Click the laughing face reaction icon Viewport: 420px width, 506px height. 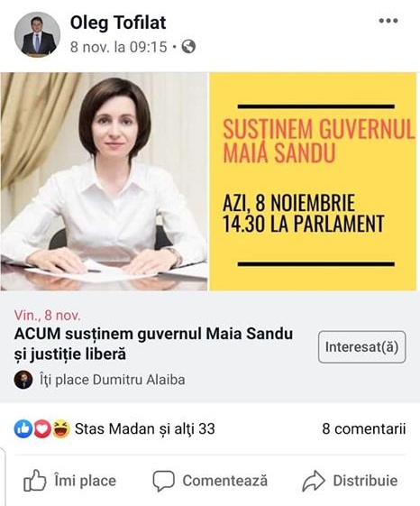coord(61,428)
